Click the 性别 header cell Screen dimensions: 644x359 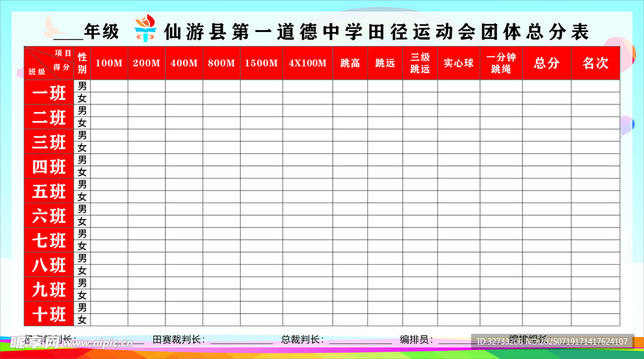coord(82,63)
